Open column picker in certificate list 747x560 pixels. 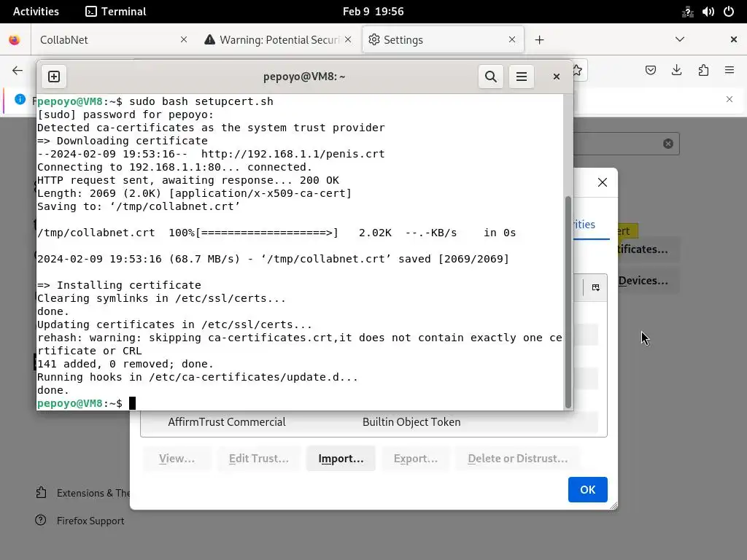pos(595,287)
